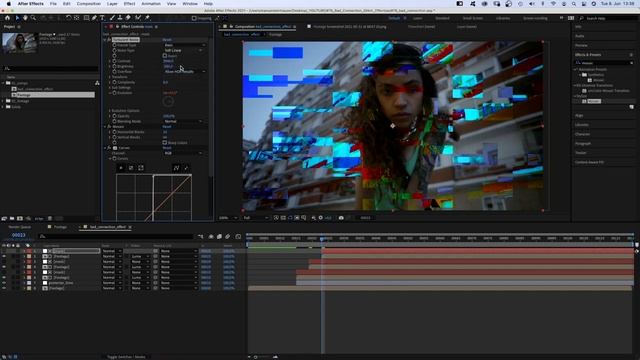This screenshot has width=640, height=360.
Task: Open the Curves Channel RGB dropdown
Action: (x=183, y=153)
